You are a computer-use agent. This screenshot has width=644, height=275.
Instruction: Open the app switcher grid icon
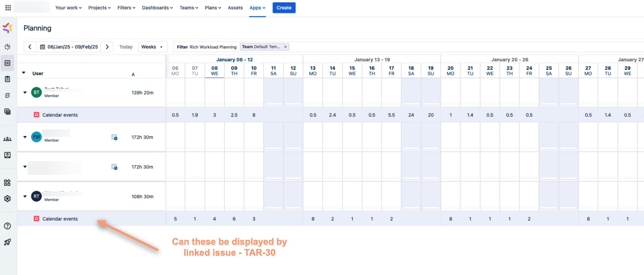pos(8,8)
